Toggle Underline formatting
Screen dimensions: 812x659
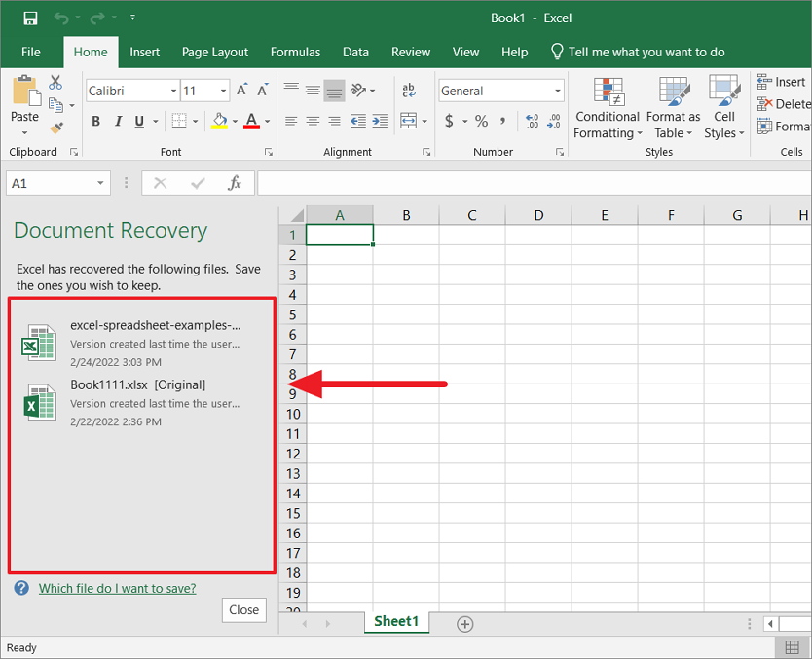139,122
